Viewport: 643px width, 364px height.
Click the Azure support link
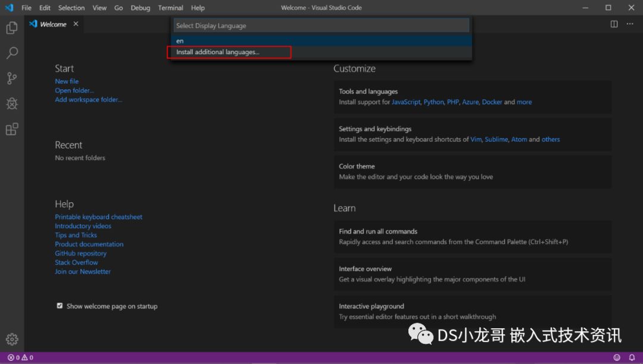pyautogui.click(x=470, y=102)
